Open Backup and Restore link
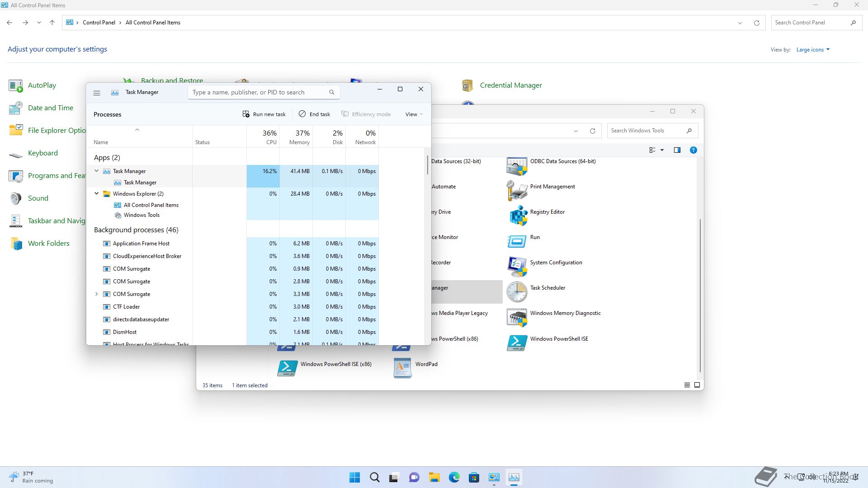This screenshot has width=868, height=488. coord(172,80)
